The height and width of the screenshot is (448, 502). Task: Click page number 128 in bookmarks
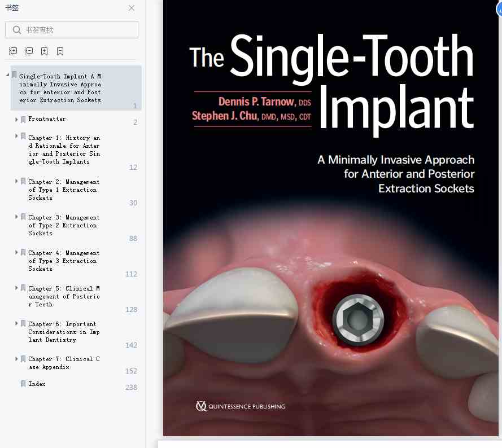click(131, 309)
